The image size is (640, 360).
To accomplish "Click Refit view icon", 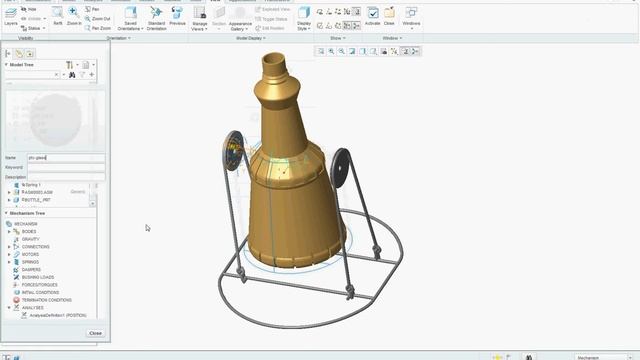I will click(x=58, y=16).
